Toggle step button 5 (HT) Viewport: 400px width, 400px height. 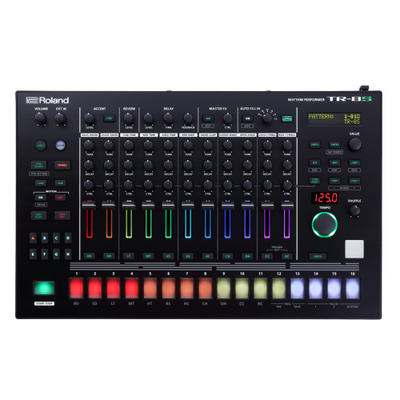[150, 288]
